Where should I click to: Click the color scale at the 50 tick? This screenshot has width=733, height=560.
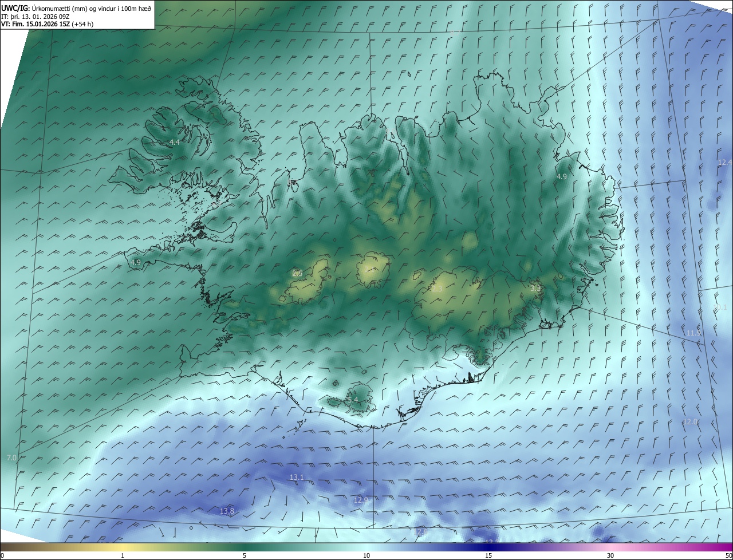tap(728, 555)
